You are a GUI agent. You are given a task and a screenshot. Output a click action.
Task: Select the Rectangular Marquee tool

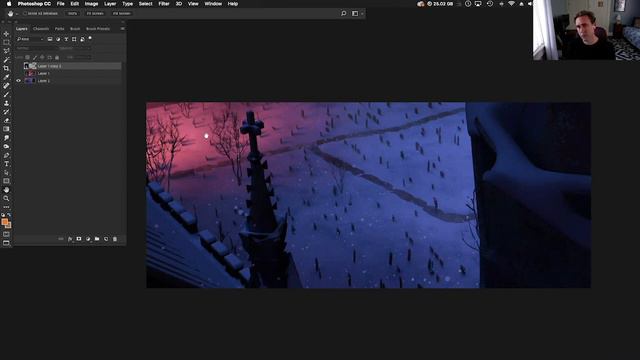[x=6, y=42]
